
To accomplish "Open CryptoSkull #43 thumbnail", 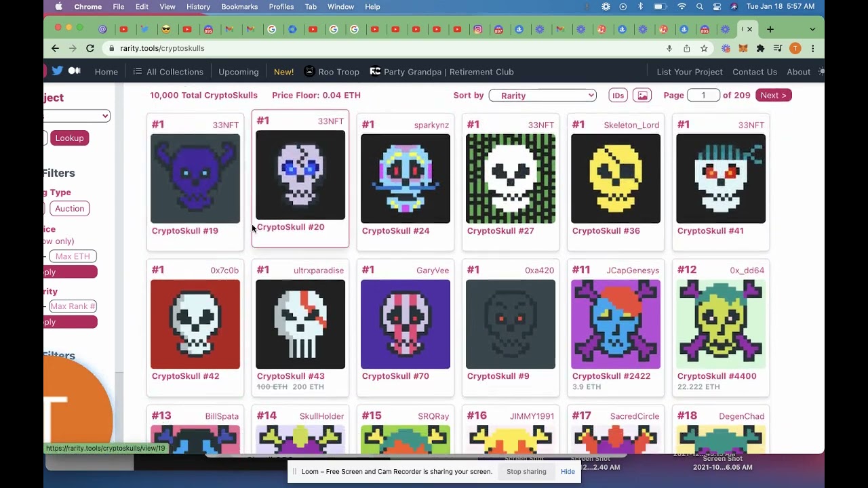I will pyautogui.click(x=300, y=325).
